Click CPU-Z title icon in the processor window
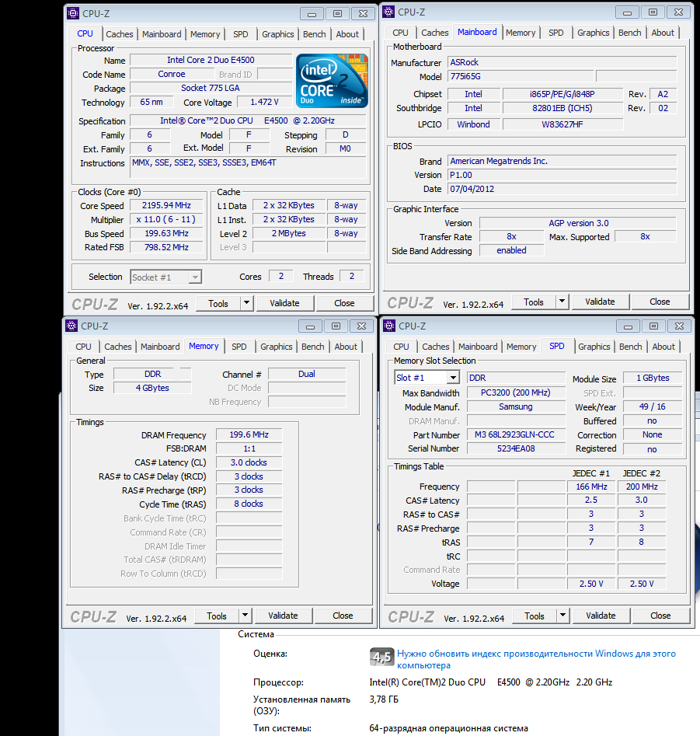Viewport: 700px width, 736px height. tap(73, 13)
